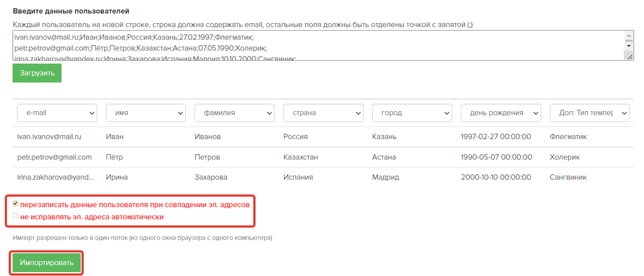
Task: Select the truncated irina.zakharova email cell
Action: [x=55, y=177]
